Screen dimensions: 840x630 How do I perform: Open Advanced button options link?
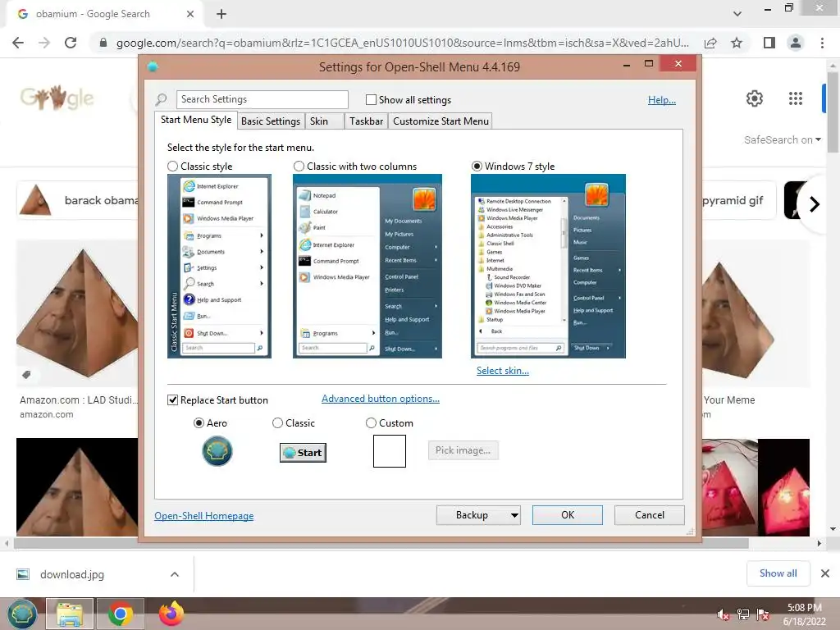click(x=381, y=399)
